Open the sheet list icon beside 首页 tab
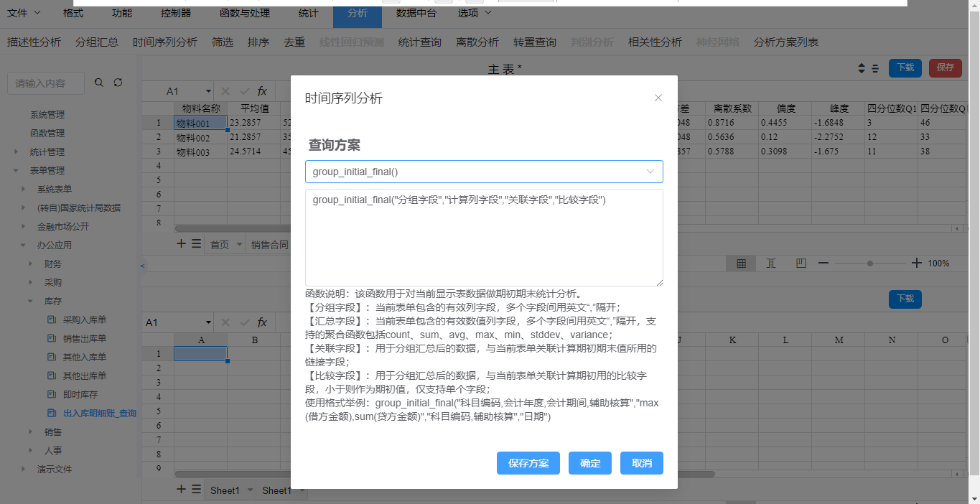Viewport: 980px width, 504px height. (196, 244)
